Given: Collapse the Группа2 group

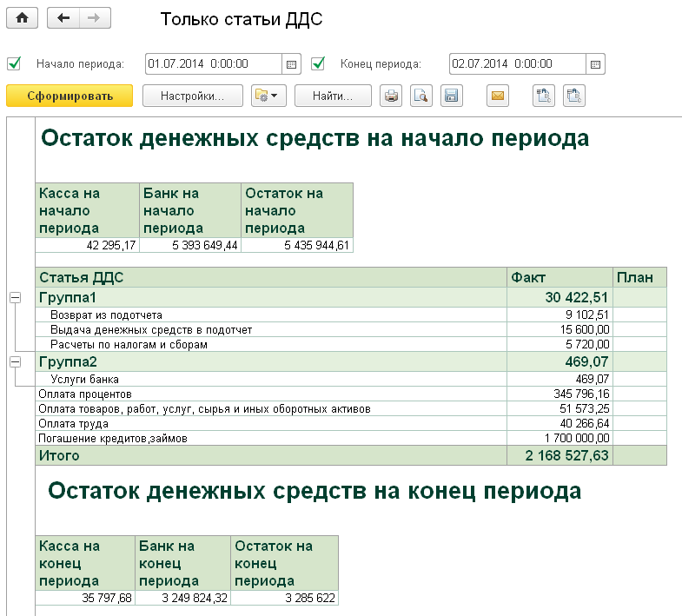Looking at the screenshot, I should (16, 362).
